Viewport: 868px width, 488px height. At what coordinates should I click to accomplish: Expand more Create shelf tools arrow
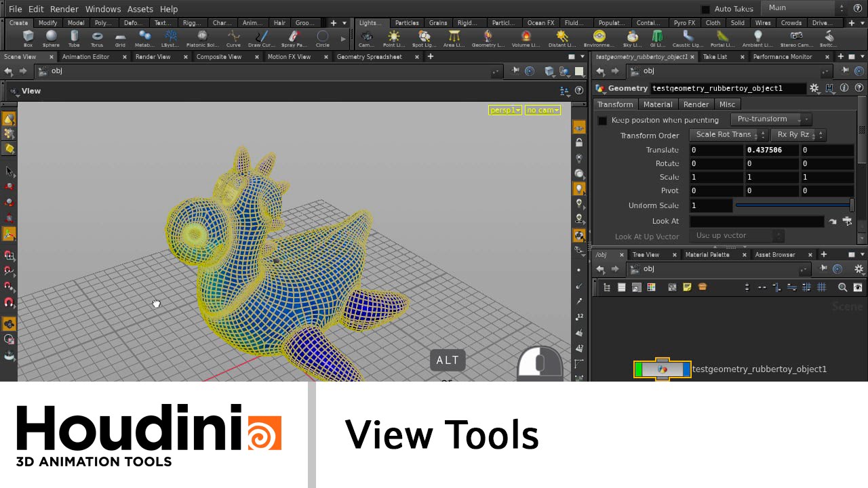pos(343,39)
